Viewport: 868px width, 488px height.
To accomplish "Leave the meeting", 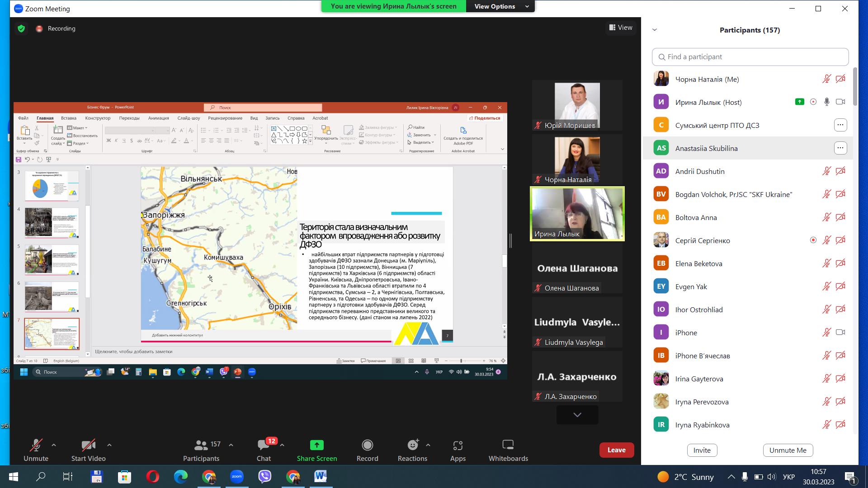I will (616, 450).
